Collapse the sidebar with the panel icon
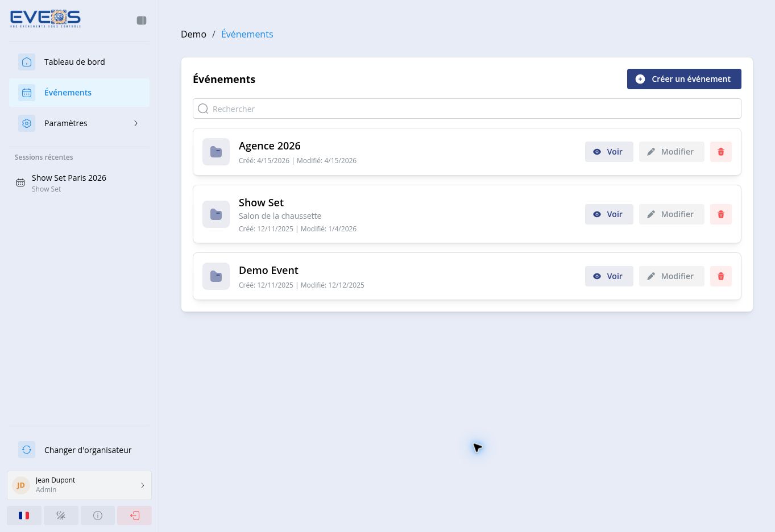 click(142, 20)
